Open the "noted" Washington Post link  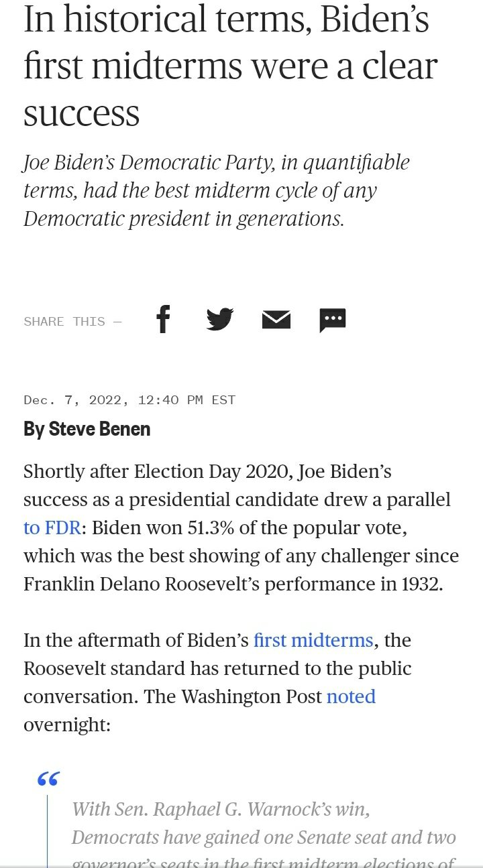(351, 696)
